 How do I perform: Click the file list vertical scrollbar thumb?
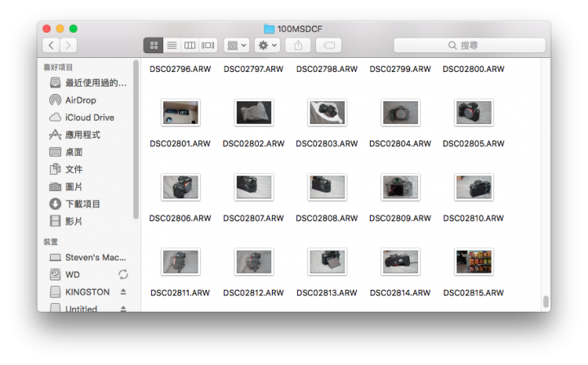pyautogui.click(x=546, y=301)
